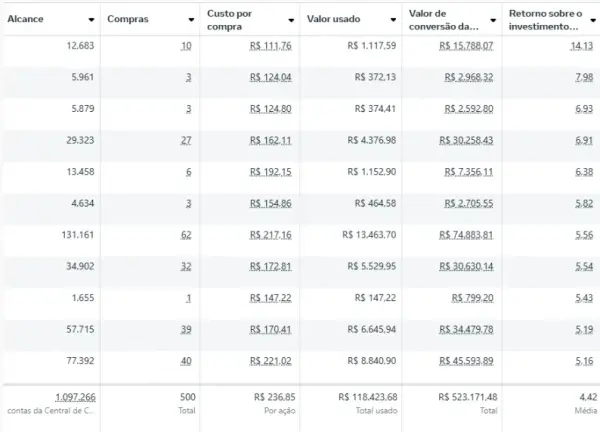Select amount spent R$ 8.840,90
The width and height of the screenshot is (600, 432).
tap(372, 360)
